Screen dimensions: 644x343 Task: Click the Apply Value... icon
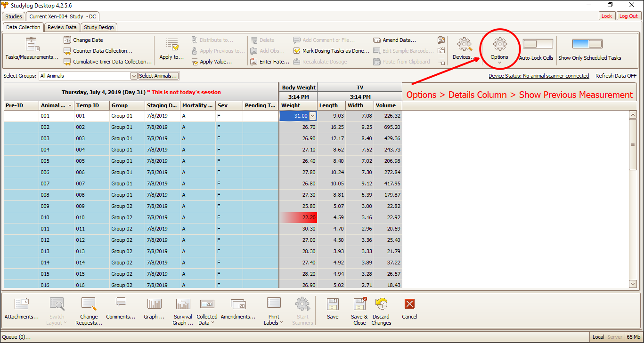(195, 62)
